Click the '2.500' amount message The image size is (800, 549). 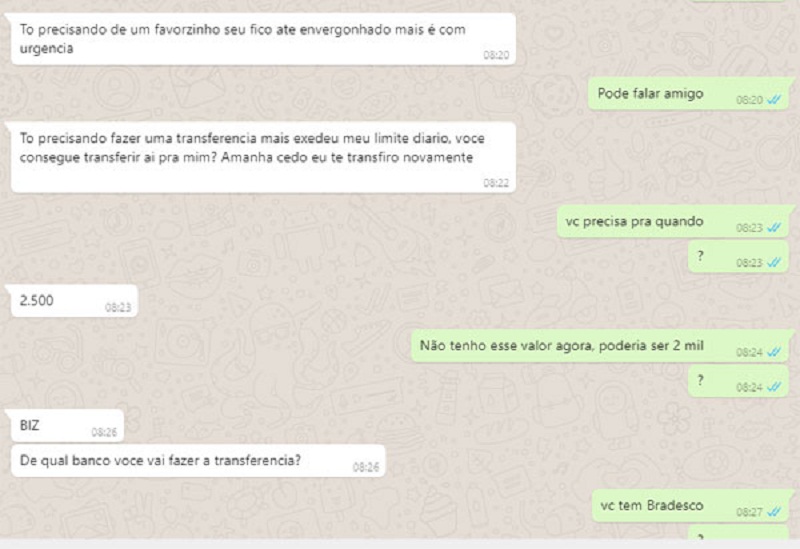(74, 301)
